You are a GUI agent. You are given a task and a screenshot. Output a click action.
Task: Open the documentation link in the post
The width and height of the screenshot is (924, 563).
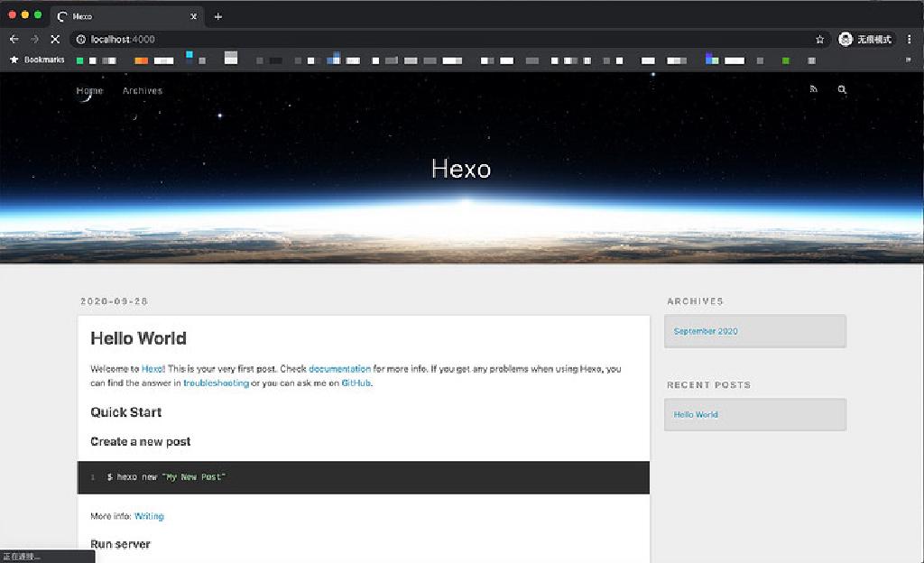click(339, 369)
